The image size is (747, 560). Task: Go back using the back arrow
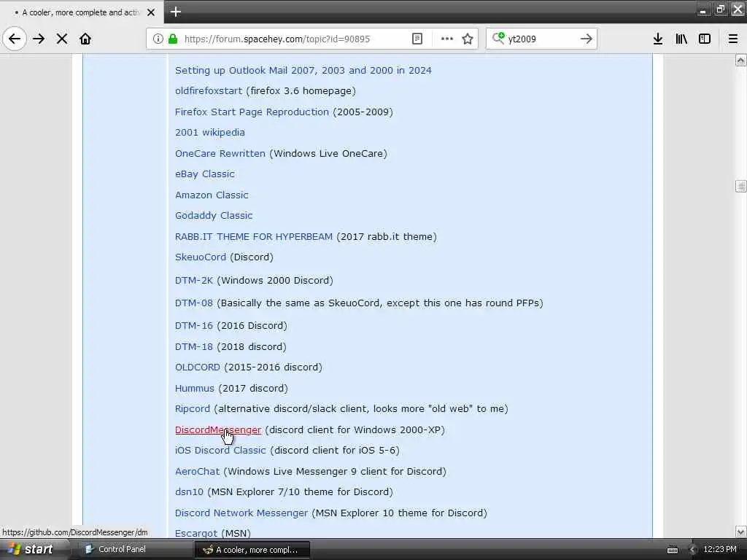pos(15,39)
